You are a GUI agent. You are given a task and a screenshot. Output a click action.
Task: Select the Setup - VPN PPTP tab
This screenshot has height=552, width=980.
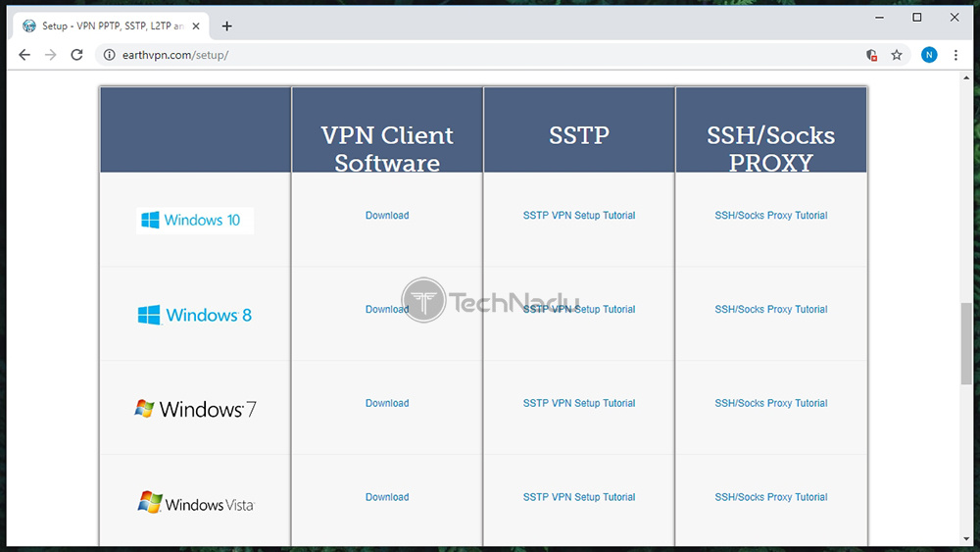pyautogui.click(x=112, y=26)
